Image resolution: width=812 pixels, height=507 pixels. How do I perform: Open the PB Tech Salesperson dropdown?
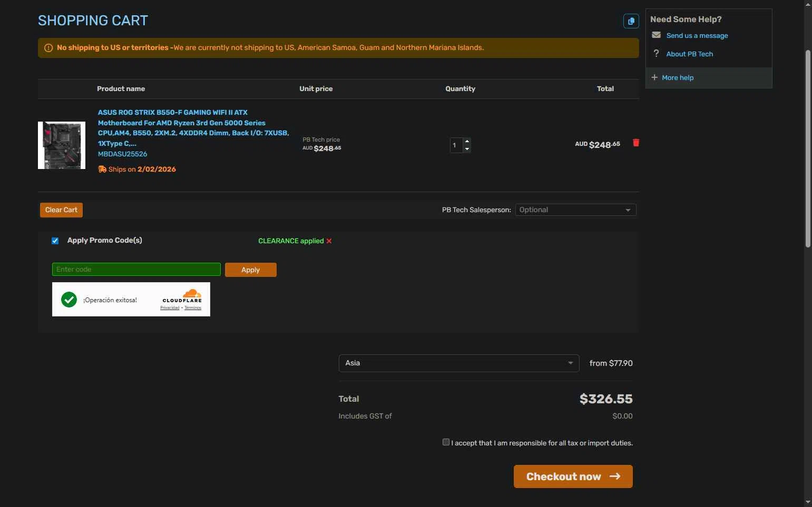click(575, 210)
